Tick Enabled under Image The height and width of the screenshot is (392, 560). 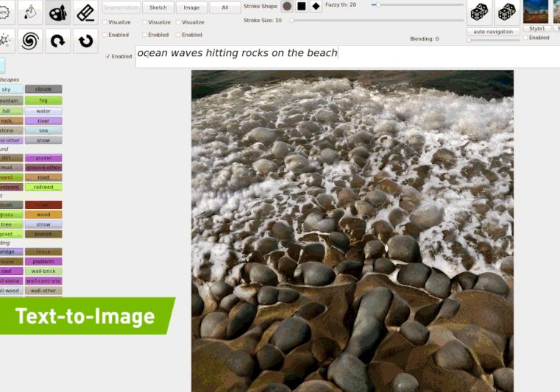click(178, 35)
